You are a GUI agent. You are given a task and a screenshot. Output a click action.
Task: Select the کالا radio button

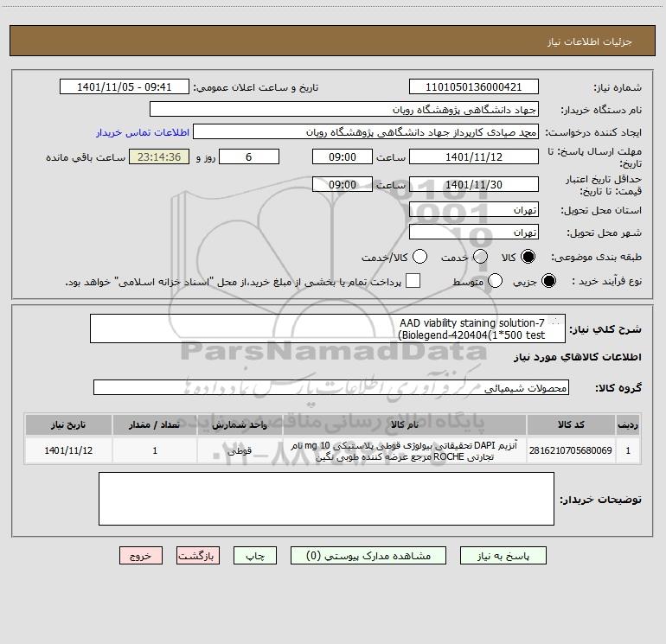[528, 258]
